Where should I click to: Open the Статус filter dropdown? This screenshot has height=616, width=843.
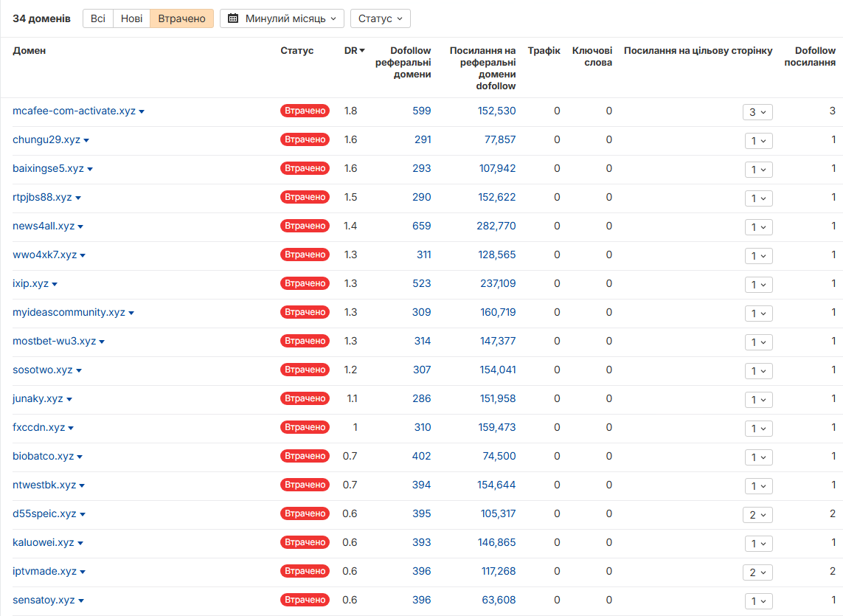[x=380, y=18]
